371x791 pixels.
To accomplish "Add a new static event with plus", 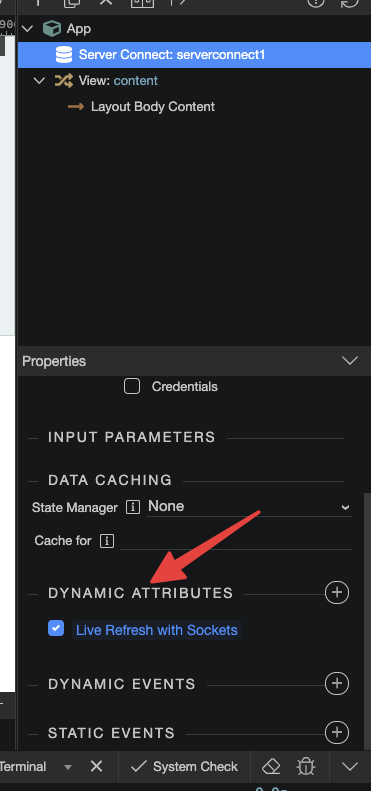I will 337,732.
